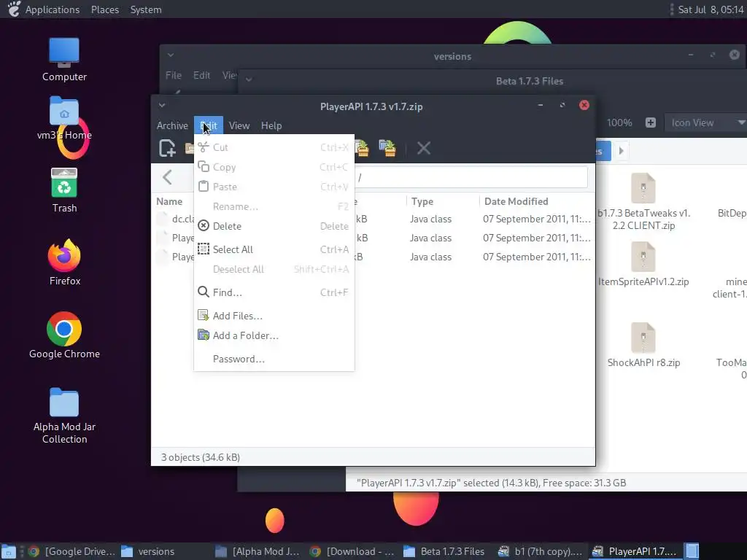Switch to b1 (7th copy) taskbar item

[541, 551]
